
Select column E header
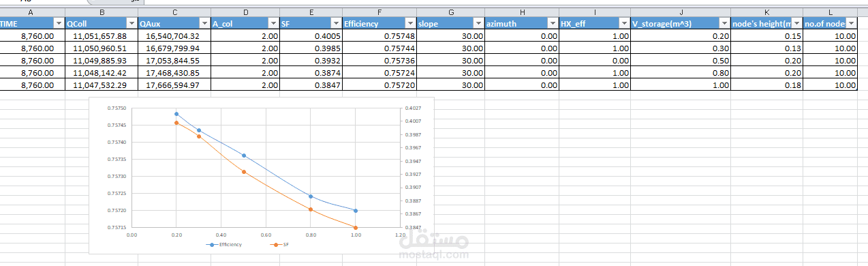[x=311, y=12]
